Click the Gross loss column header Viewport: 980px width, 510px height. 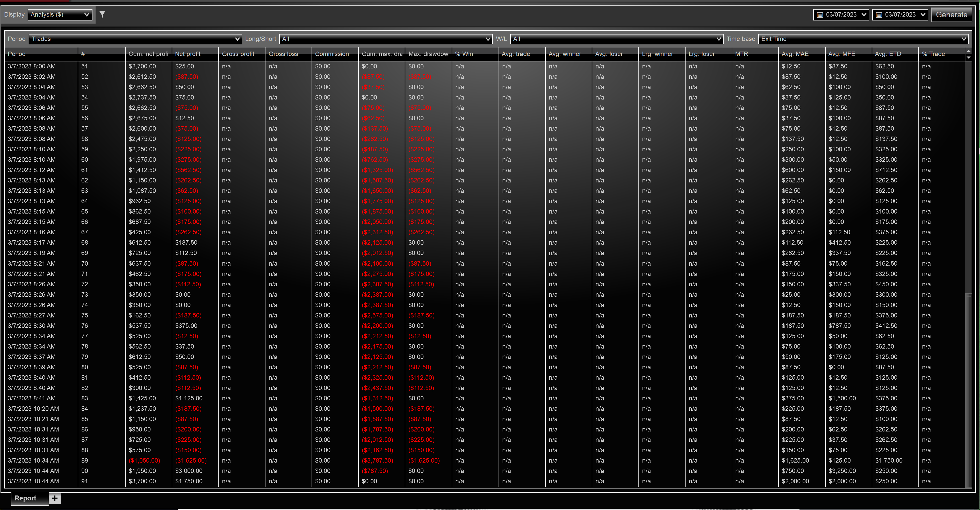click(x=288, y=54)
